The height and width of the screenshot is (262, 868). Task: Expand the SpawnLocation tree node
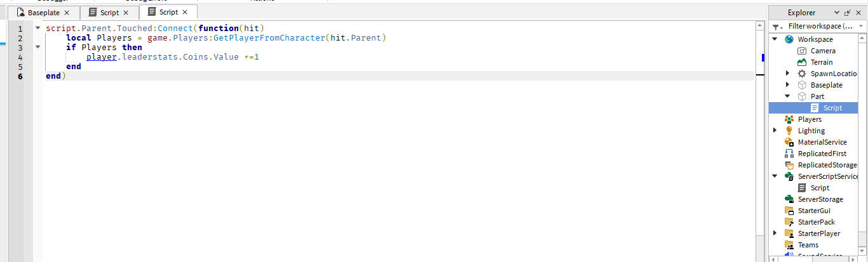pos(788,74)
